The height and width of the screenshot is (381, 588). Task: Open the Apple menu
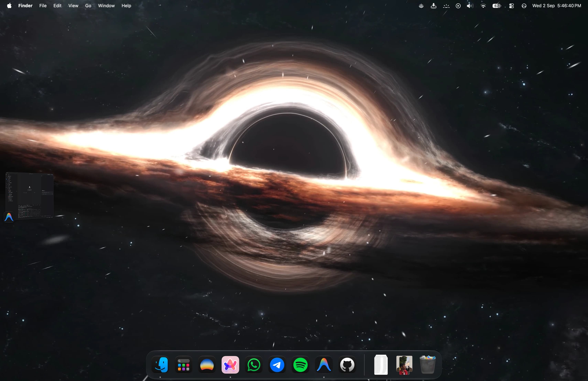9,6
